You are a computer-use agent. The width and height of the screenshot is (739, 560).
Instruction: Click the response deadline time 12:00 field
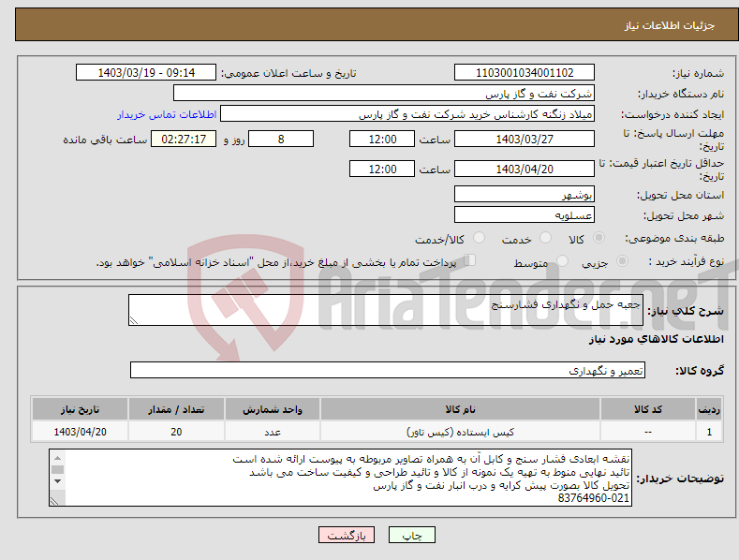pyautogui.click(x=382, y=139)
